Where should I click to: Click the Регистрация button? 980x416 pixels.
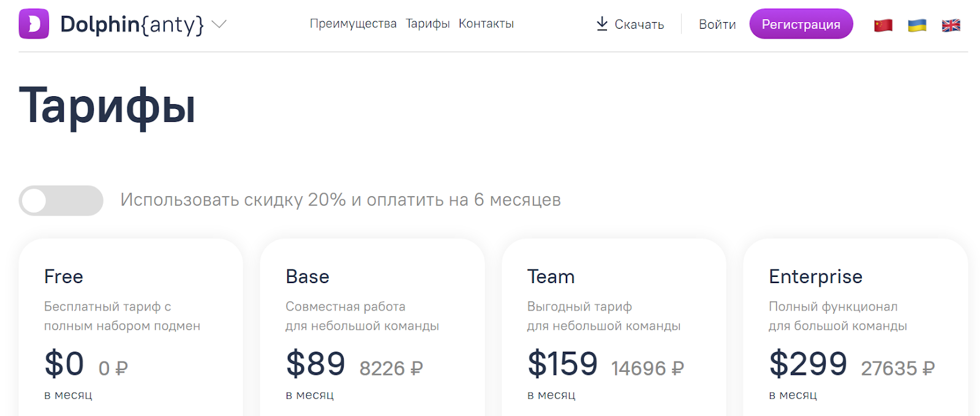(801, 24)
